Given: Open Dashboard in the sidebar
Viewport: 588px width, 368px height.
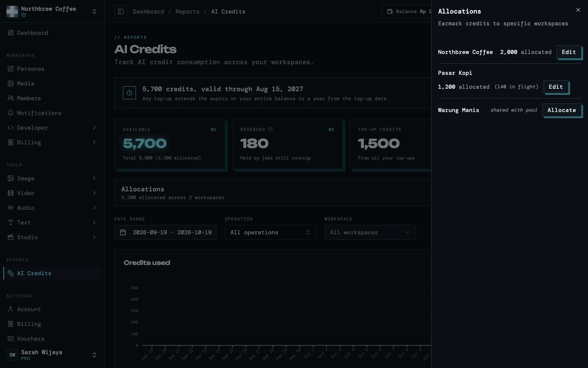Looking at the screenshot, I should point(52,33).
